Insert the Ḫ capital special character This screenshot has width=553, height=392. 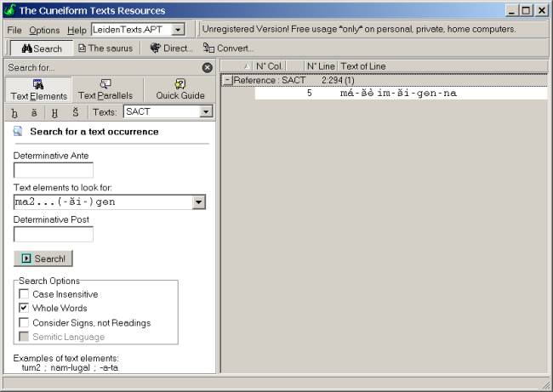pos(54,112)
